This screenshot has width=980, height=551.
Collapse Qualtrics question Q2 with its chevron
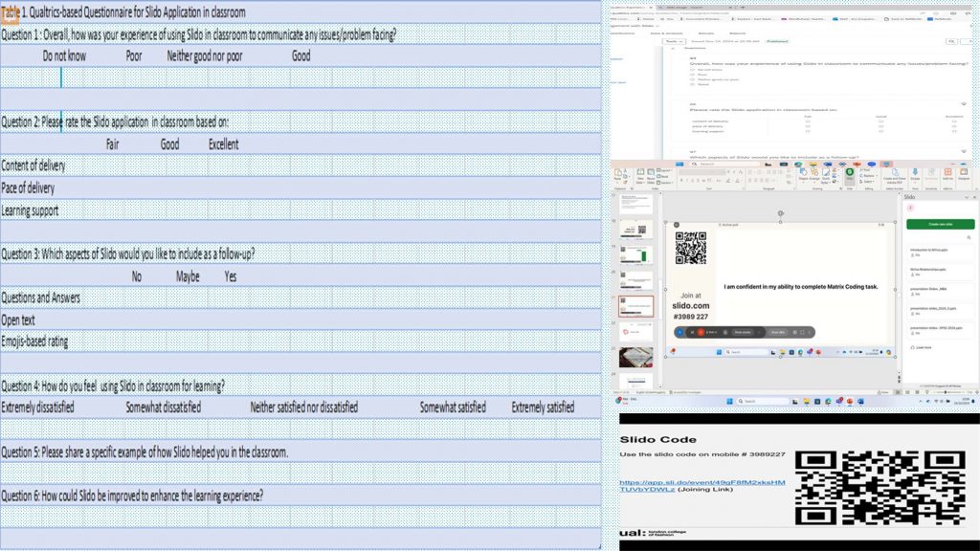[x=963, y=104]
